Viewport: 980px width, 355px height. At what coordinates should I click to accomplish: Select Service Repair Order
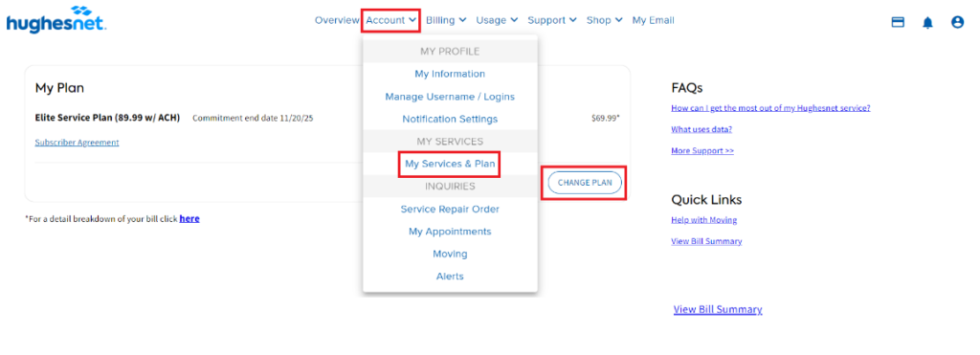coord(450,209)
